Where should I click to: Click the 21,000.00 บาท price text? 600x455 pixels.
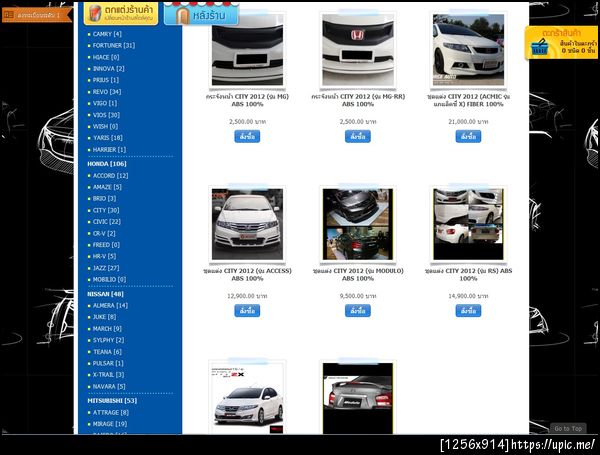tap(468, 122)
